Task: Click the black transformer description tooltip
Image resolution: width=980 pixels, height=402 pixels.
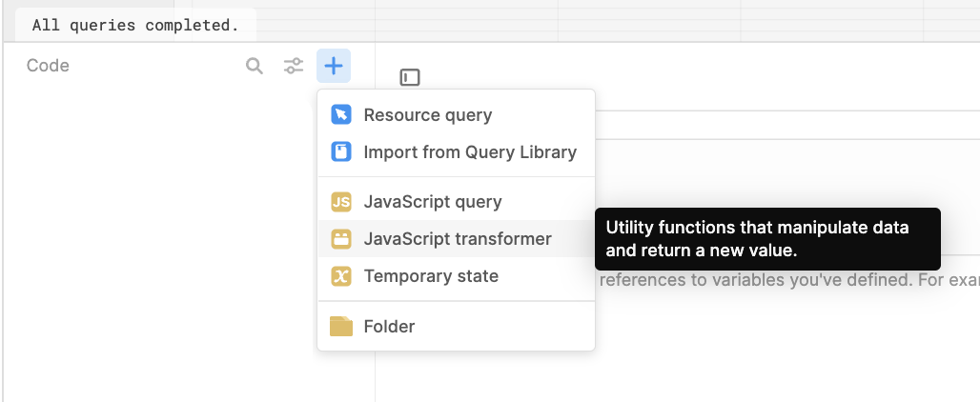Action: [x=767, y=239]
